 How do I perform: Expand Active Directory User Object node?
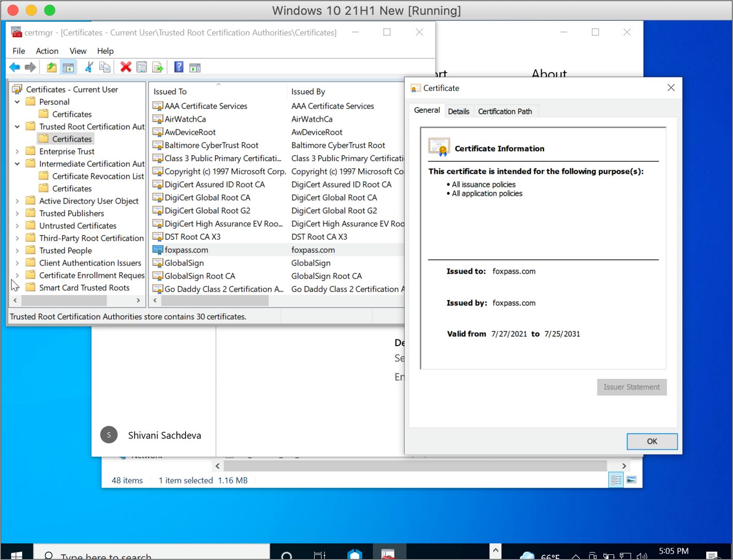(x=17, y=201)
